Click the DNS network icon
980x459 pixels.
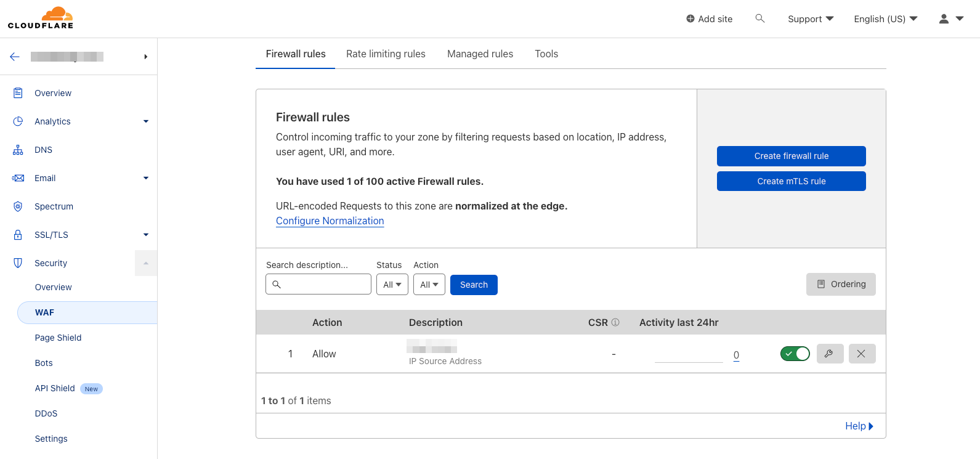tap(18, 150)
